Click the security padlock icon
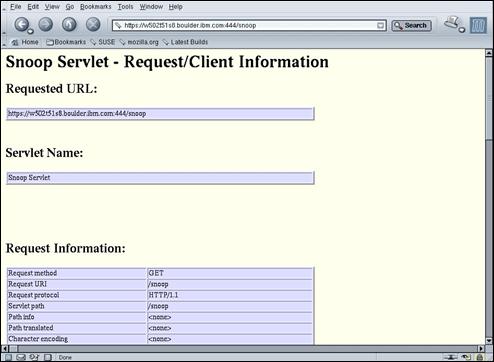The height and width of the screenshot is (362, 494). tap(480, 357)
